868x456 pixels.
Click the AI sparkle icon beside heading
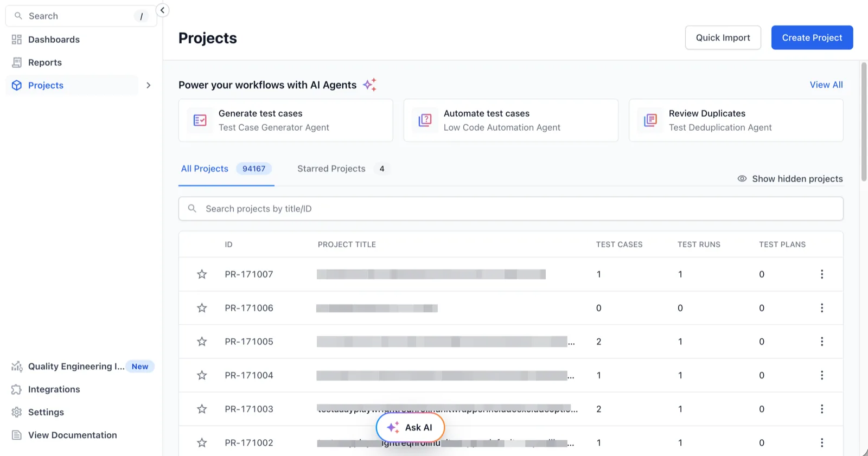(369, 85)
